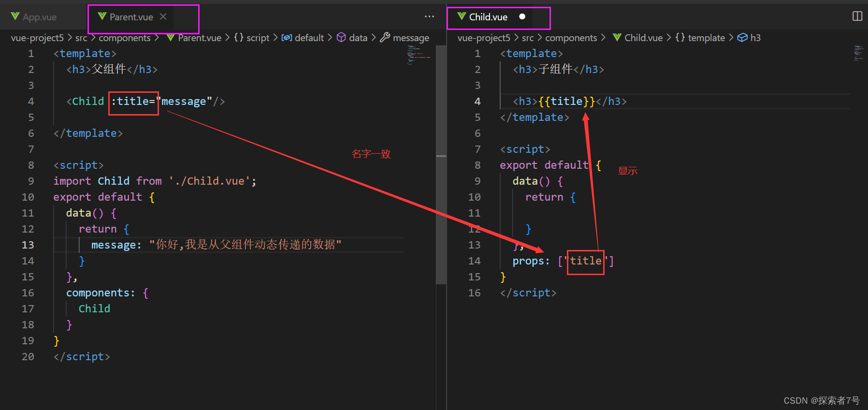Click 'import' keyword in Parent.vue

72,181
